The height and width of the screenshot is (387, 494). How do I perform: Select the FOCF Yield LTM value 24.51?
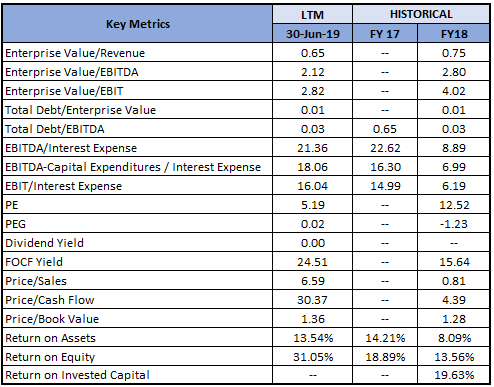coord(312,262)
